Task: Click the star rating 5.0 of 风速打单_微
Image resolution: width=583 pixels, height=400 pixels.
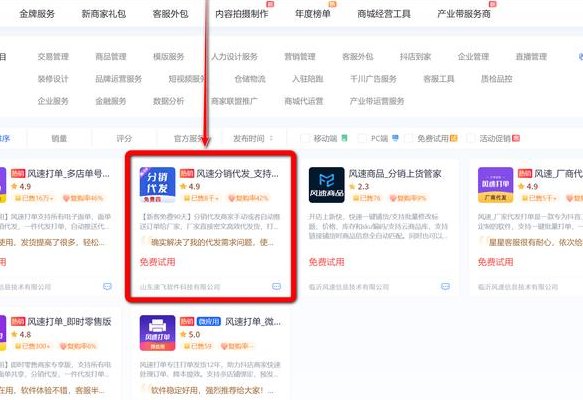Action: click(x=190, y=334)
